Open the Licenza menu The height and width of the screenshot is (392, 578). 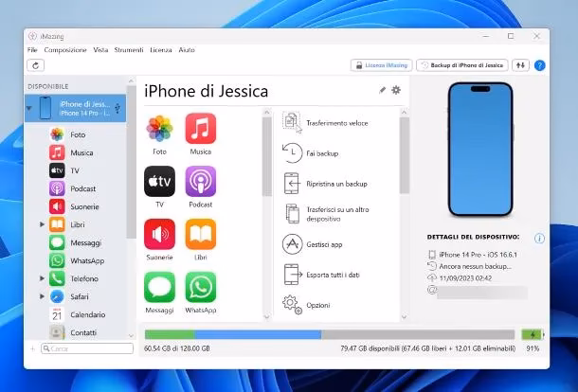point(161,50)
